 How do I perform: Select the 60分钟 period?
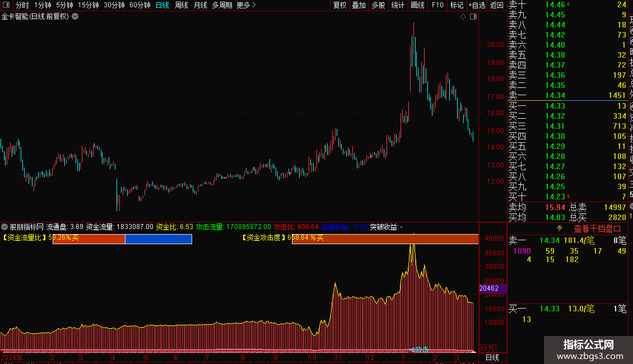140,5
